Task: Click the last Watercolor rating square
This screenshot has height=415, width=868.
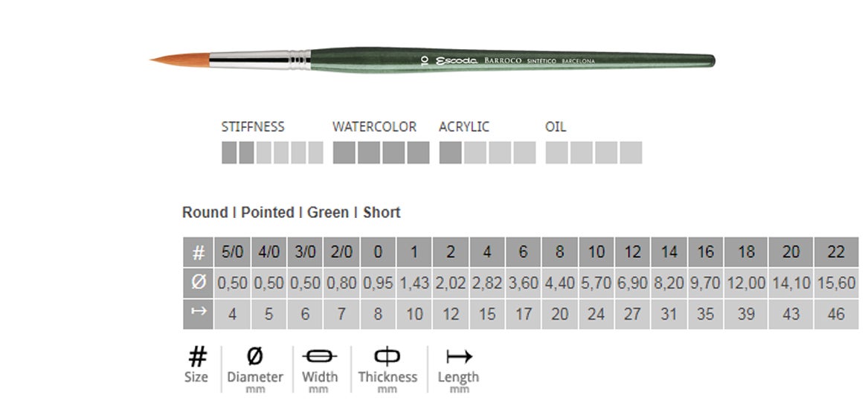Action: coord(419,152)
